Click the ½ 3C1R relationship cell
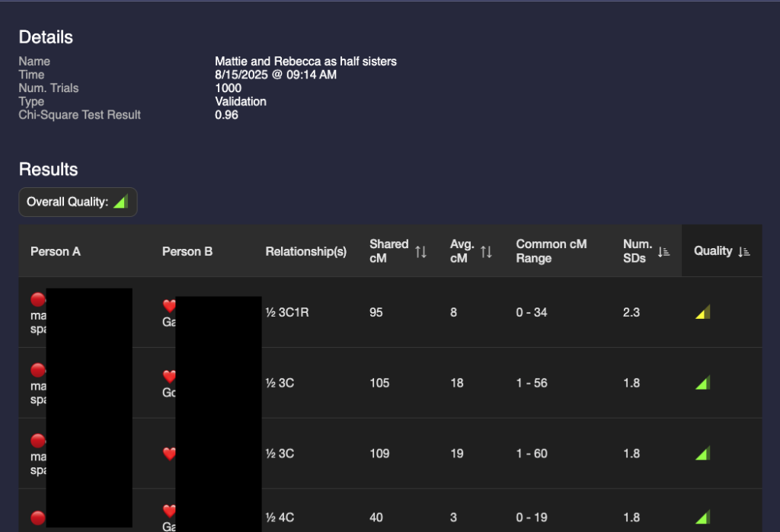This screenshot has height=532, width=780. click(x=287, y=312)
